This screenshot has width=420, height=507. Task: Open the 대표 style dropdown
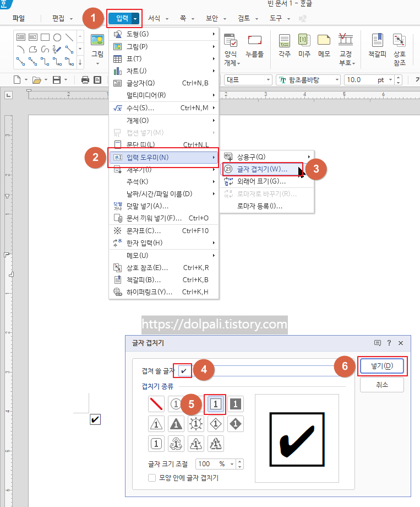pos(268,80)
